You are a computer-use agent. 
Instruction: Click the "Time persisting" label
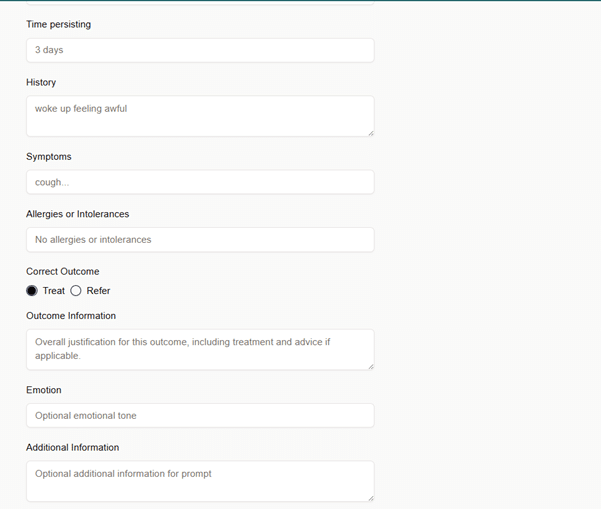pos(58,24)
